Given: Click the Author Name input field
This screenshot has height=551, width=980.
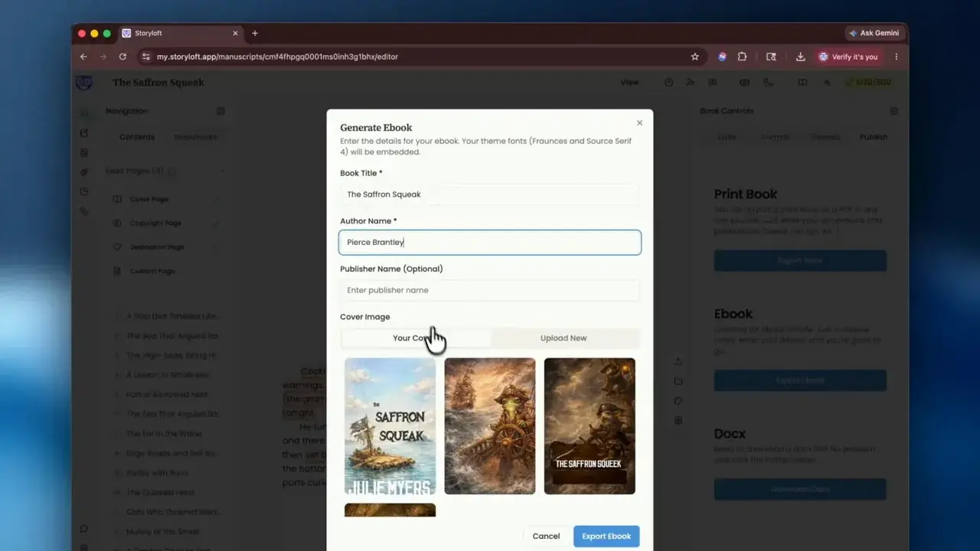Looking at the screenshot, I should [490, 242].
